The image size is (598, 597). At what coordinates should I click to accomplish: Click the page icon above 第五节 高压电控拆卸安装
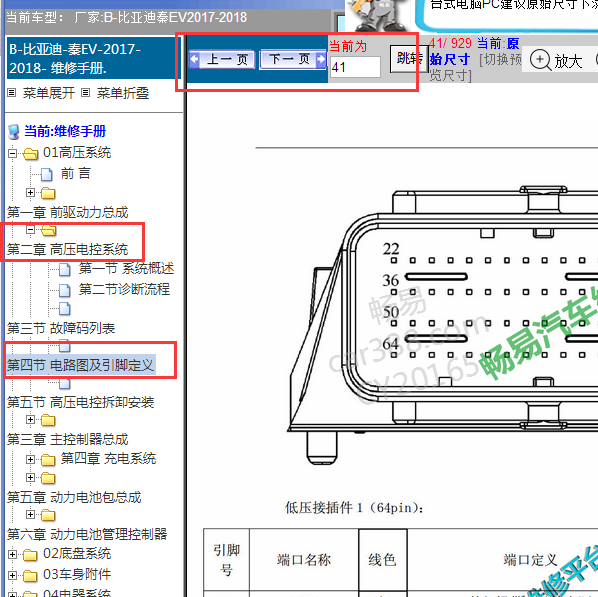[65, 383]
